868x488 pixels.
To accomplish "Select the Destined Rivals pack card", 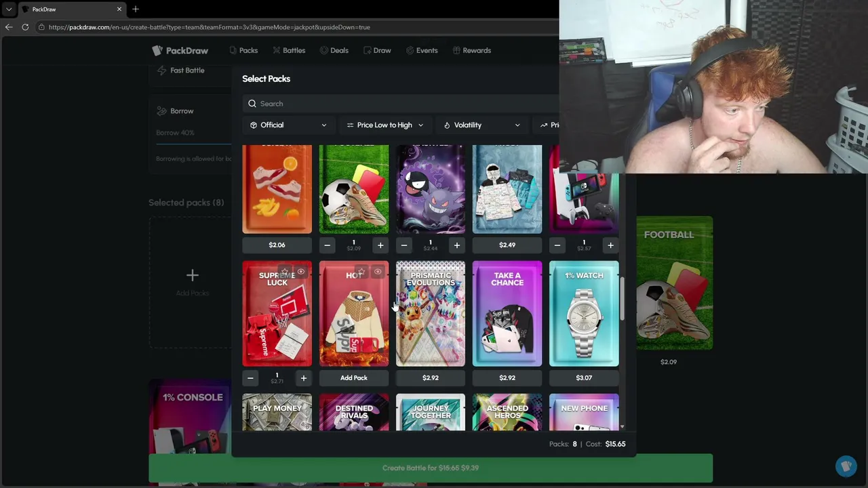I will (x=354, y=412).
